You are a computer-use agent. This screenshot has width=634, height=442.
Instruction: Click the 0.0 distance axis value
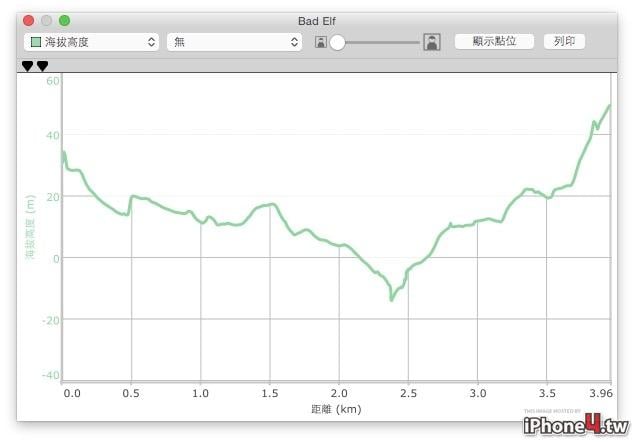point(72,393)
